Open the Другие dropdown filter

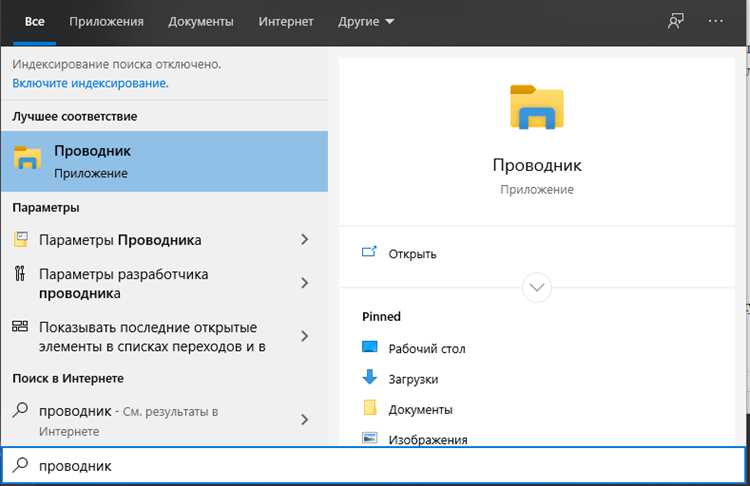[x=366, y=22]
